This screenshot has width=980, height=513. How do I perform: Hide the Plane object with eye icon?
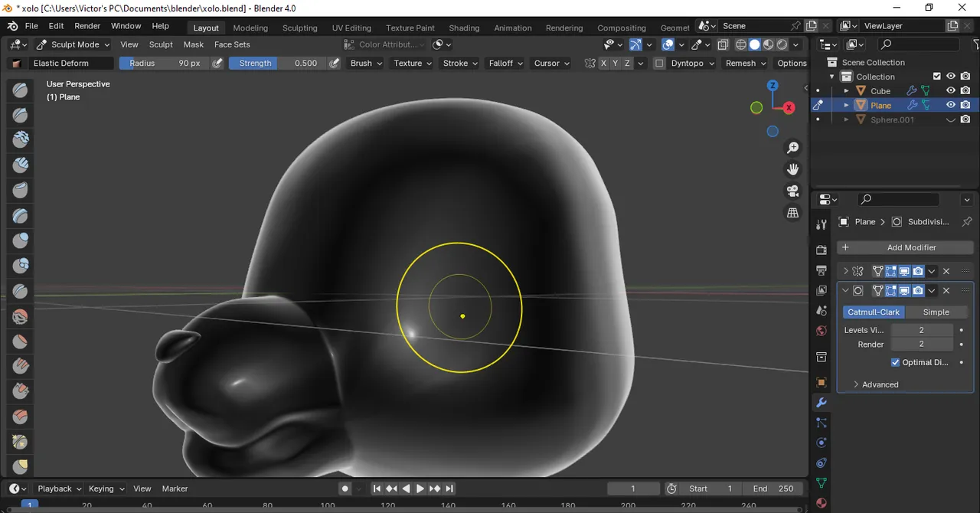tap(951, 105)
